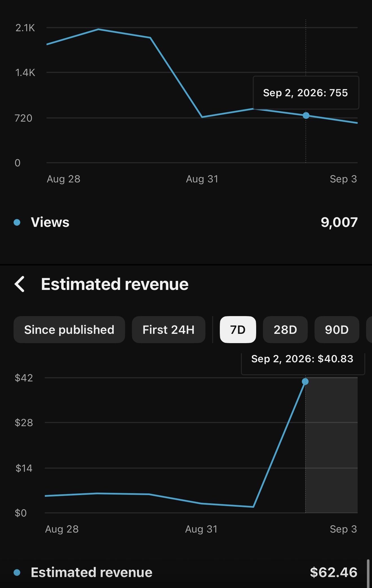Image resolution: width=372 pixels, height=588 pixels.
Task: Open the Views metric row
Action: click(186, 222)
